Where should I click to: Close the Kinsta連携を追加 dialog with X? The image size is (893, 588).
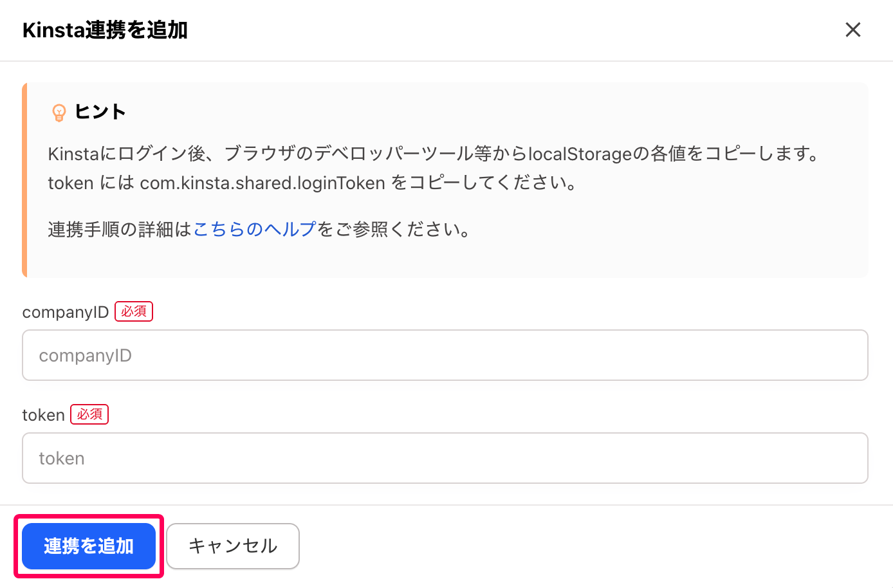[x=852, y=30]
